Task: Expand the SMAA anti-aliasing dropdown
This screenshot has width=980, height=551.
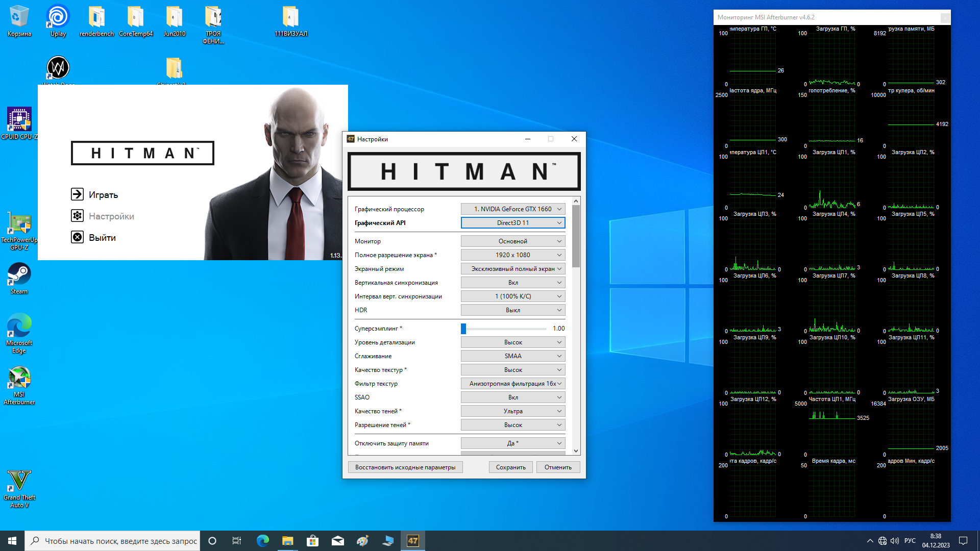Action: 512,356
